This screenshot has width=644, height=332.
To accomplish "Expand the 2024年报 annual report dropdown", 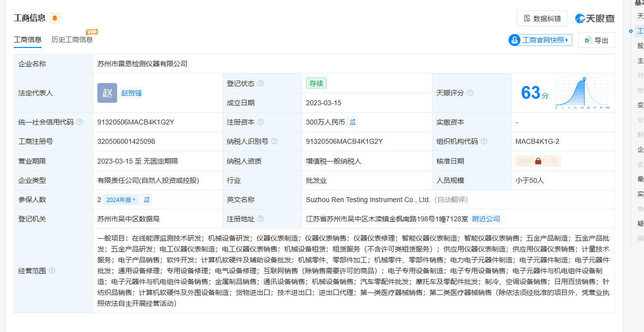I will pyautogui.click(x=121, y=200).
